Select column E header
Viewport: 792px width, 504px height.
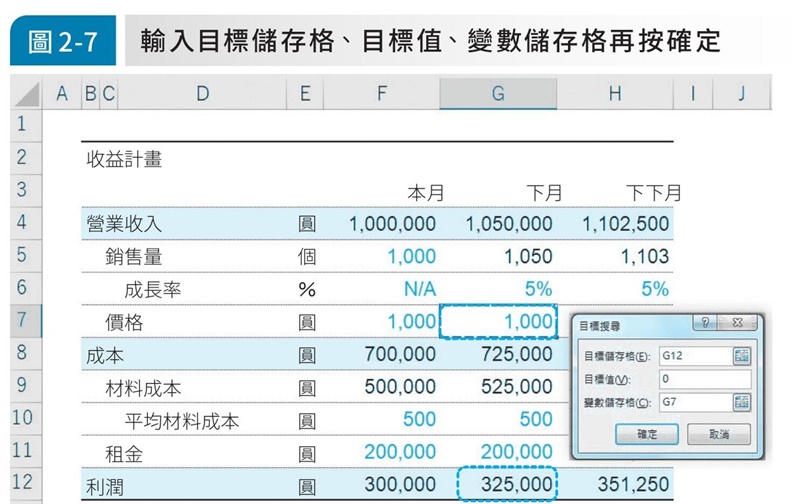click(305, 94)
